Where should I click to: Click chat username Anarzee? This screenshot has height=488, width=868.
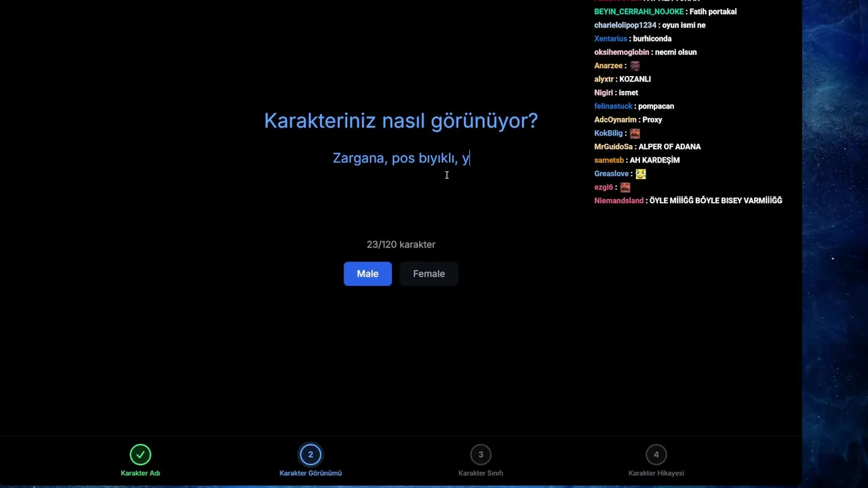608,66
